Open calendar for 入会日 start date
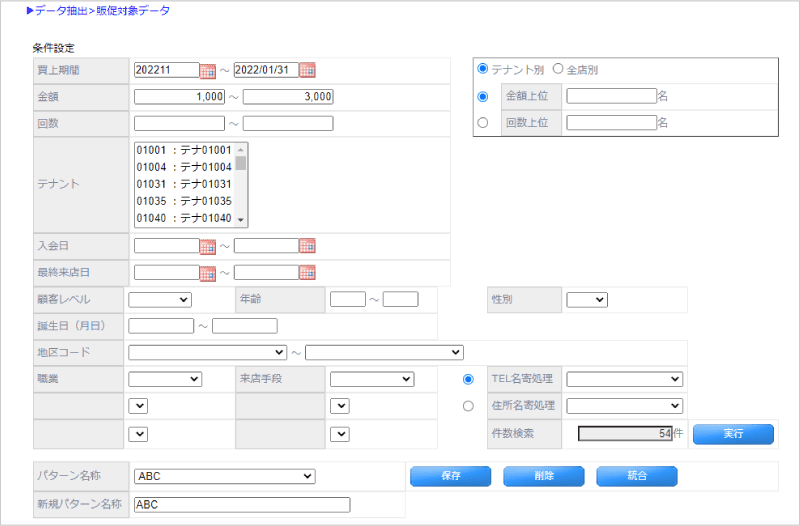The height and width of the screenshot is (526, 800). coord(208,246)
